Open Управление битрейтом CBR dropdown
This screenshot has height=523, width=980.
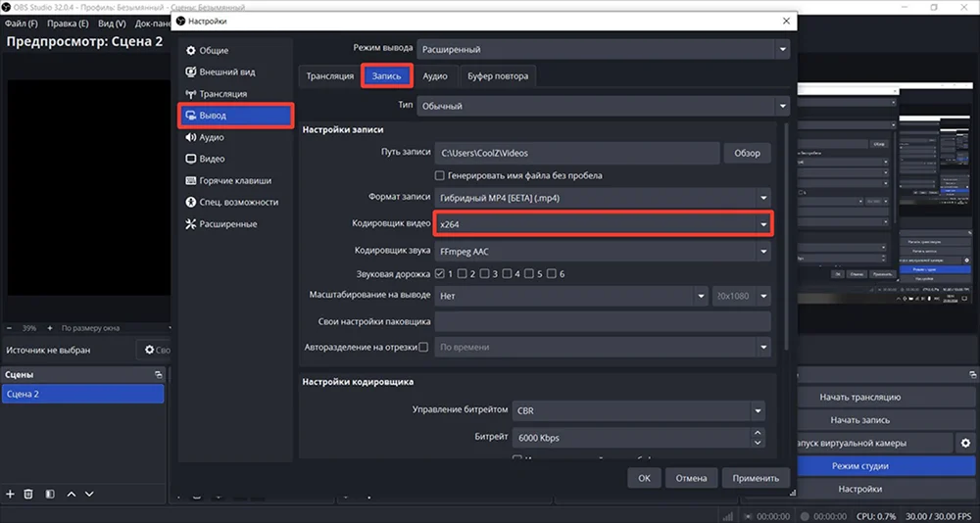coord(638,411)
